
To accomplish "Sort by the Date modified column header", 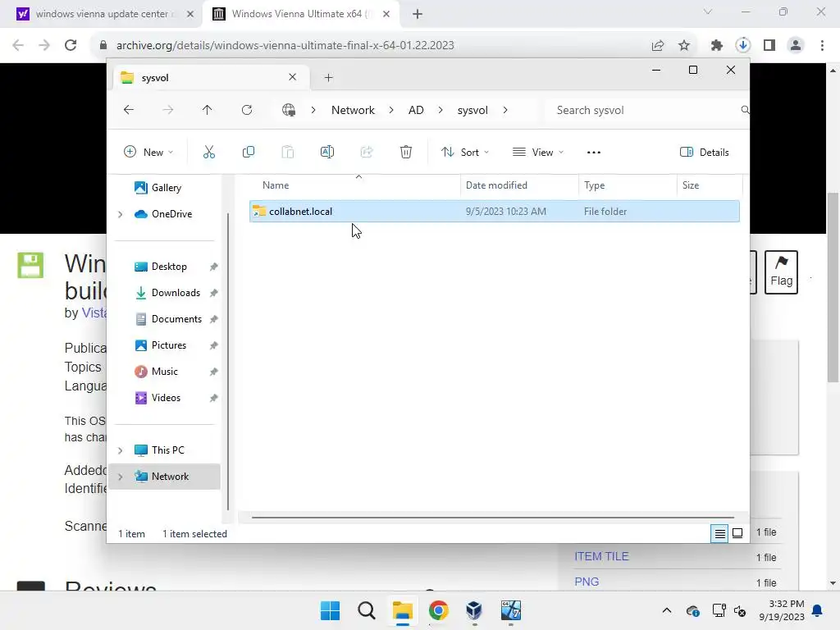I will point(496,185).
